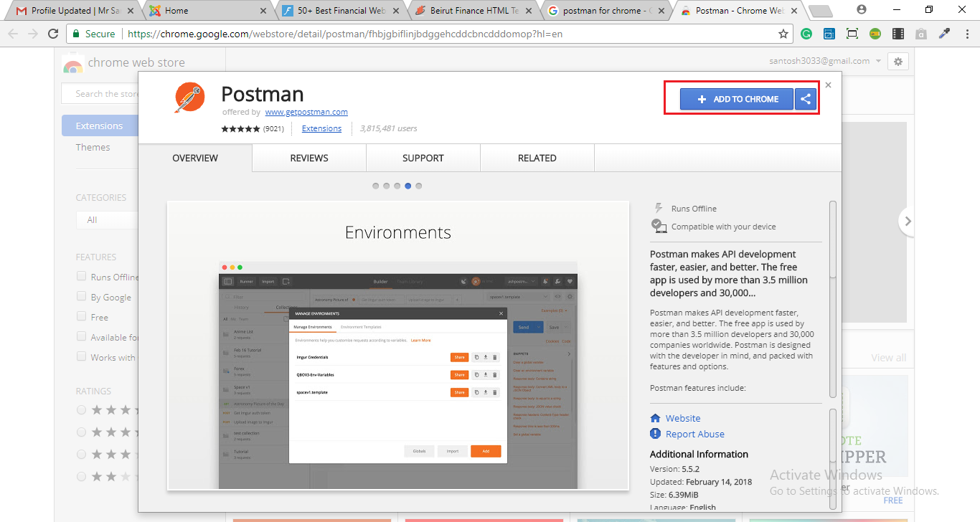The height and width of the screenshot is (522, 980).
Task: Switch to the Related tab
Action: [x=537, y=158]
